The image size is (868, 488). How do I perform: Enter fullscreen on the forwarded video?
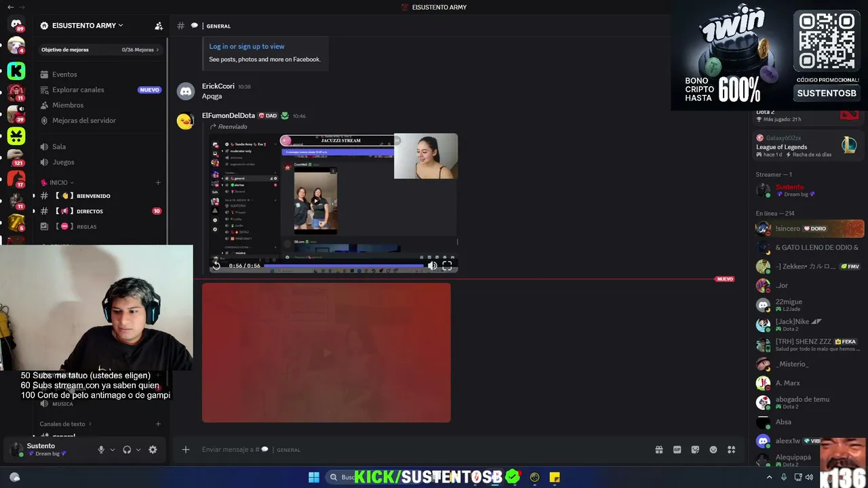[447, 266]
